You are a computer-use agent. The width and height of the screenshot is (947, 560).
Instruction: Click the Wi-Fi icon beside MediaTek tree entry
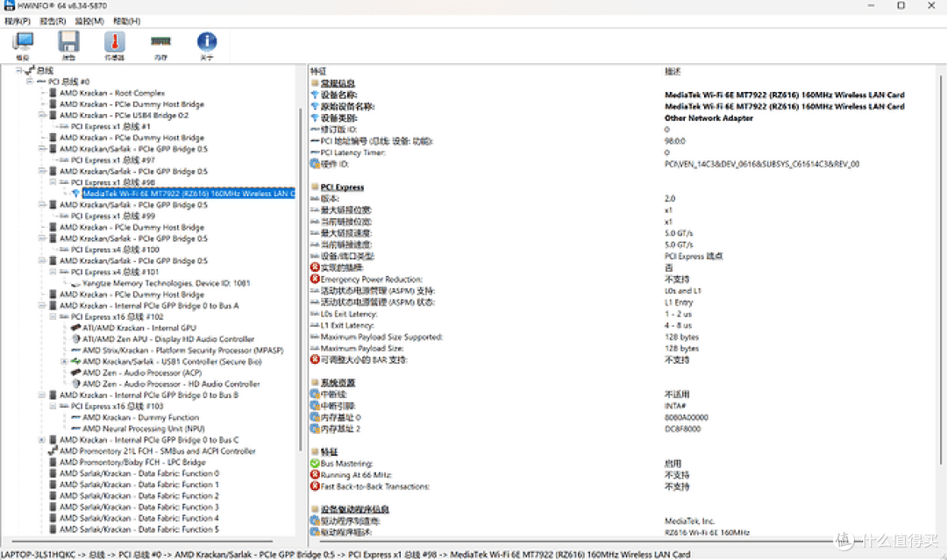(76, 194)
